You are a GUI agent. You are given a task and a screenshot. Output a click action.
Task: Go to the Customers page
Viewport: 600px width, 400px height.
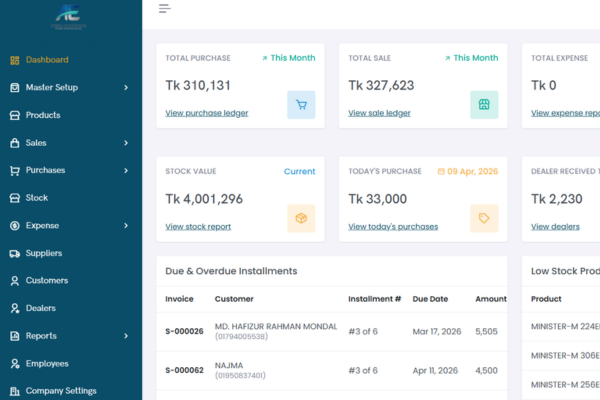[x=46, y=281]
